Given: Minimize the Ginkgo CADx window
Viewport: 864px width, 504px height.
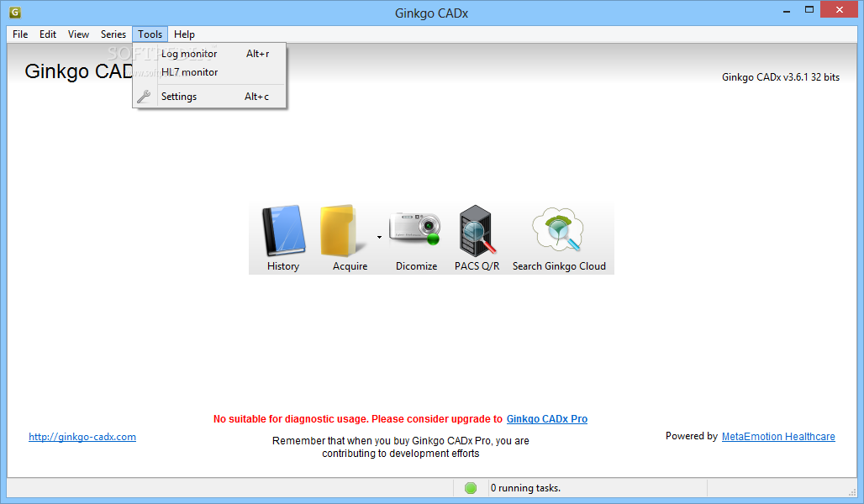Looking at the screenshot, I should (x=787, y=10).
